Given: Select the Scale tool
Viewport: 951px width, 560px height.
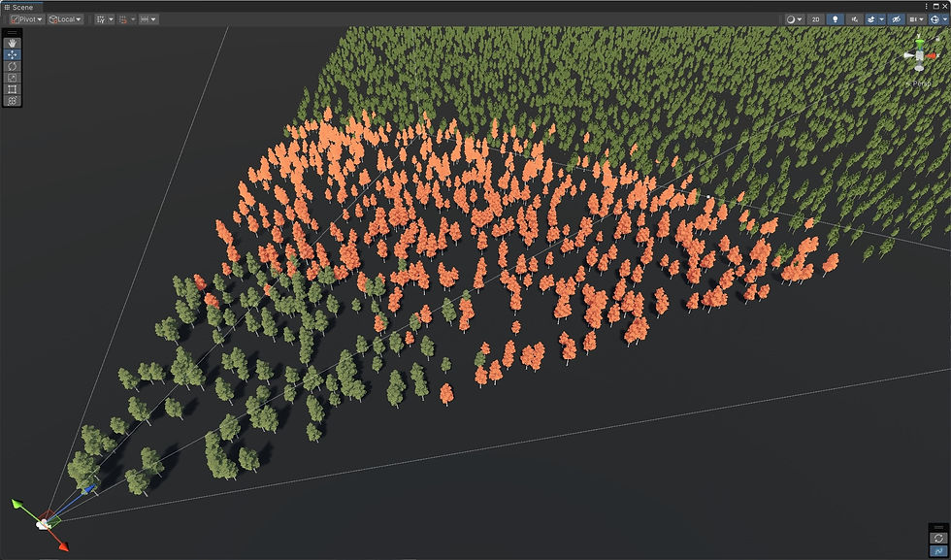Looking at the screenshot, I should point(13,75).
